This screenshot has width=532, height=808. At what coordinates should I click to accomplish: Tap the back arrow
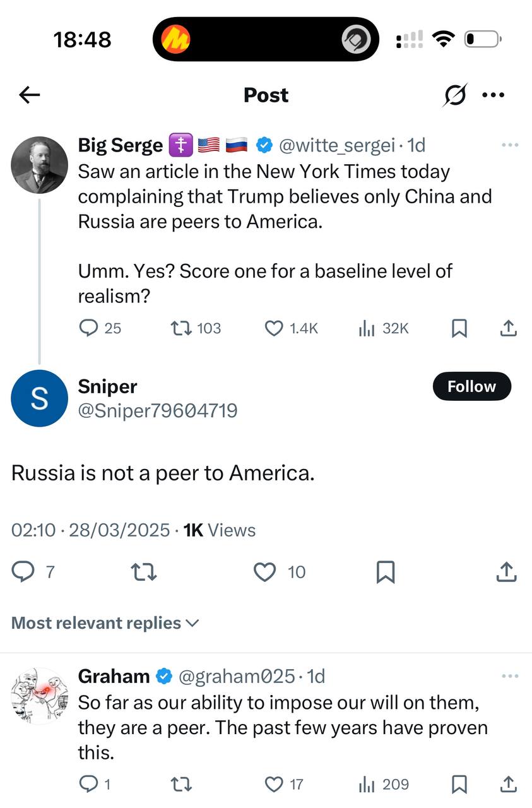[x=29, y=95]
